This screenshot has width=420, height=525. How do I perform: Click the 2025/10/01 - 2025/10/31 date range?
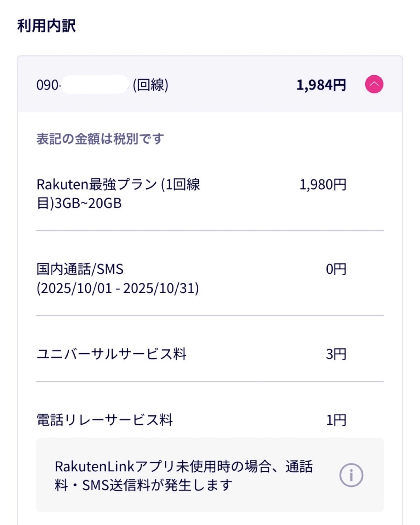(x=118, y=288)
